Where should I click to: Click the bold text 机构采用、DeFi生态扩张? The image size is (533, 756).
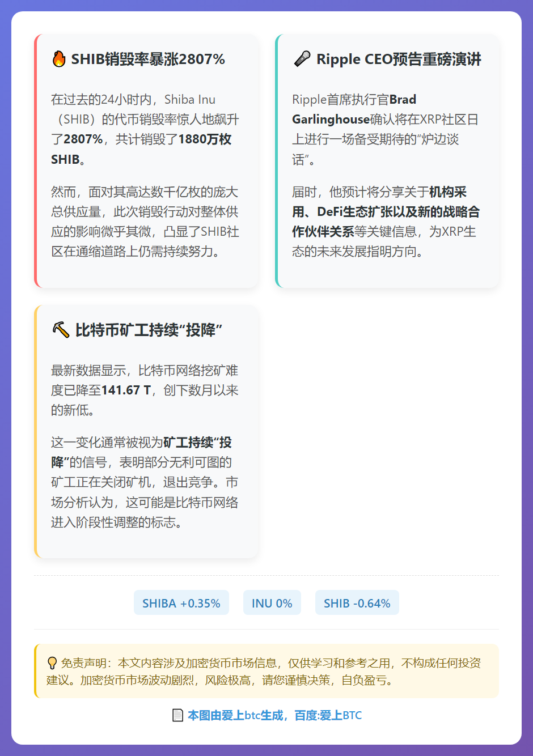coord(386,202)
